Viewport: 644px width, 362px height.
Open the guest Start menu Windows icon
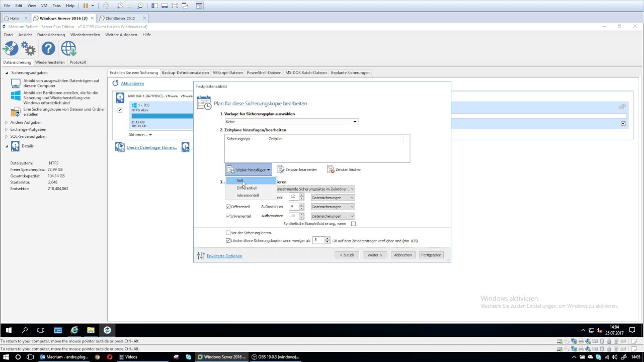(x=8, y=330)
